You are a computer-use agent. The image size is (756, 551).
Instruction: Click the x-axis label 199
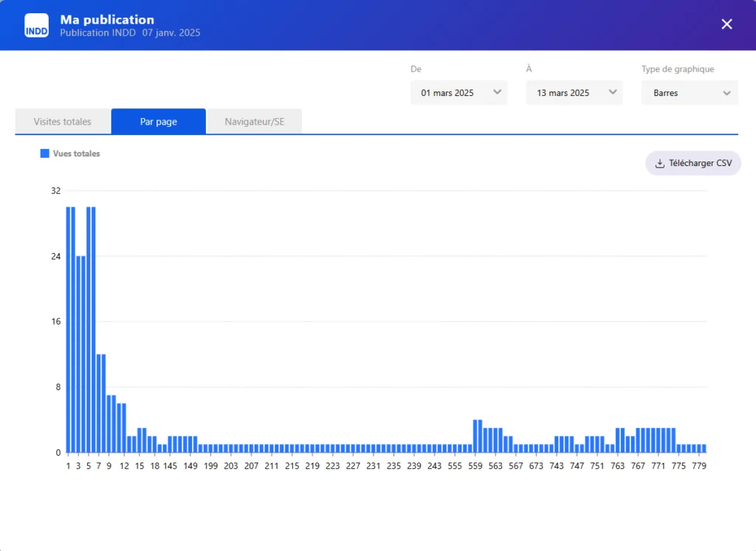pos(210,465)
